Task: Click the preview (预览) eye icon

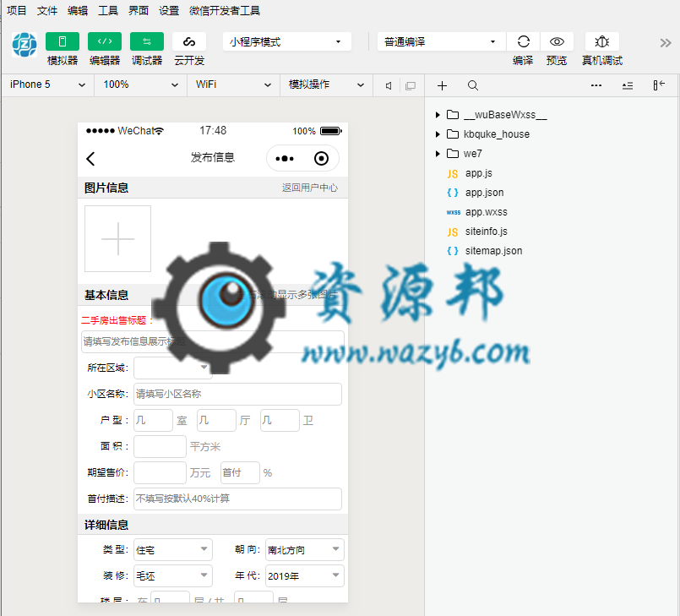Action: pos(557,41)
